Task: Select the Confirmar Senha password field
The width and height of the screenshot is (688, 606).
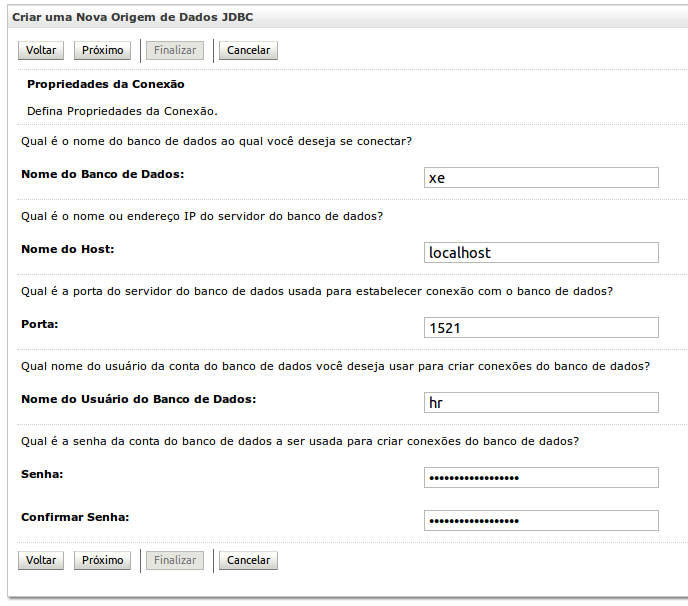Action: coord(541,521)
